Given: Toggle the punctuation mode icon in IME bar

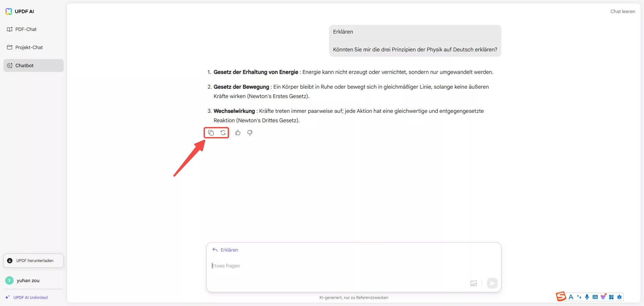Looking at the screenshot, I should [x=579, y=297].
